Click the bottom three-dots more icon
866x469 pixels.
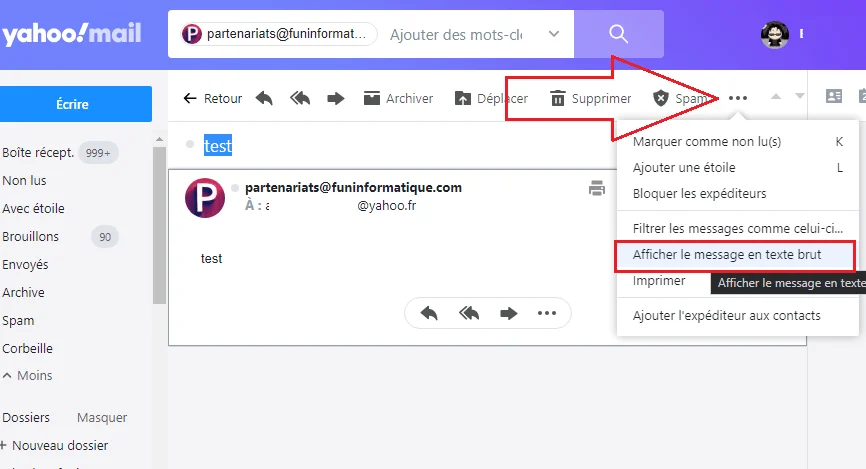(547, 313)
